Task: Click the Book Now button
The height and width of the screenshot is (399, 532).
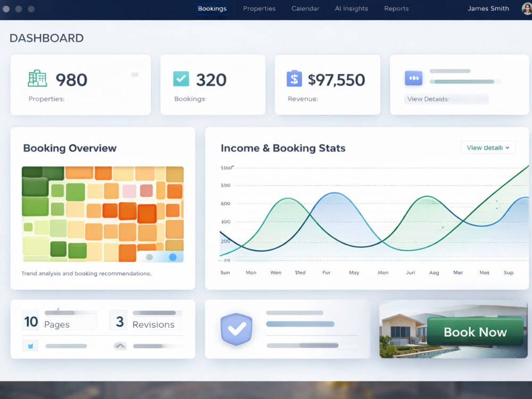Action: 475,332
